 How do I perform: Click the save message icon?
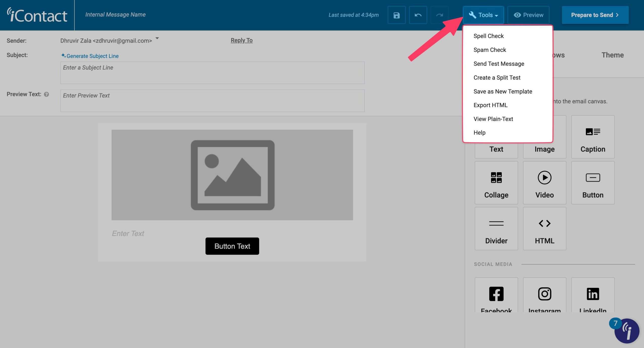click(396, 15)
